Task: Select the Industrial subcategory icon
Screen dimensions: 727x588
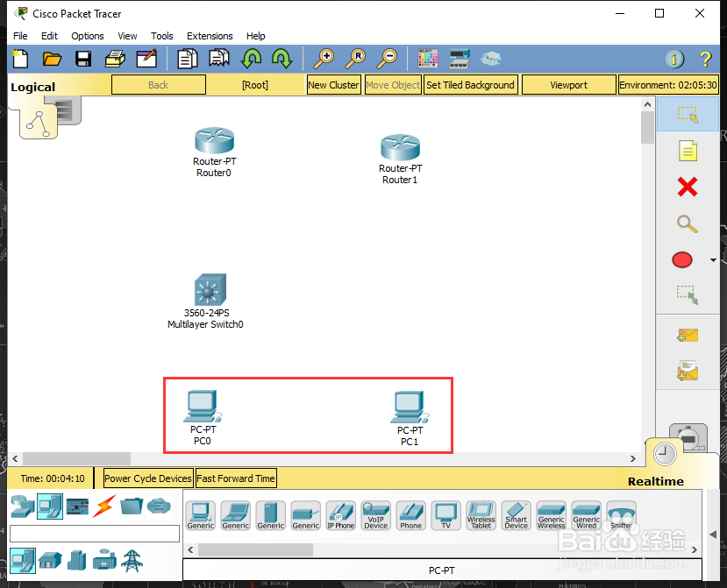Action: (x=104, y=560)
